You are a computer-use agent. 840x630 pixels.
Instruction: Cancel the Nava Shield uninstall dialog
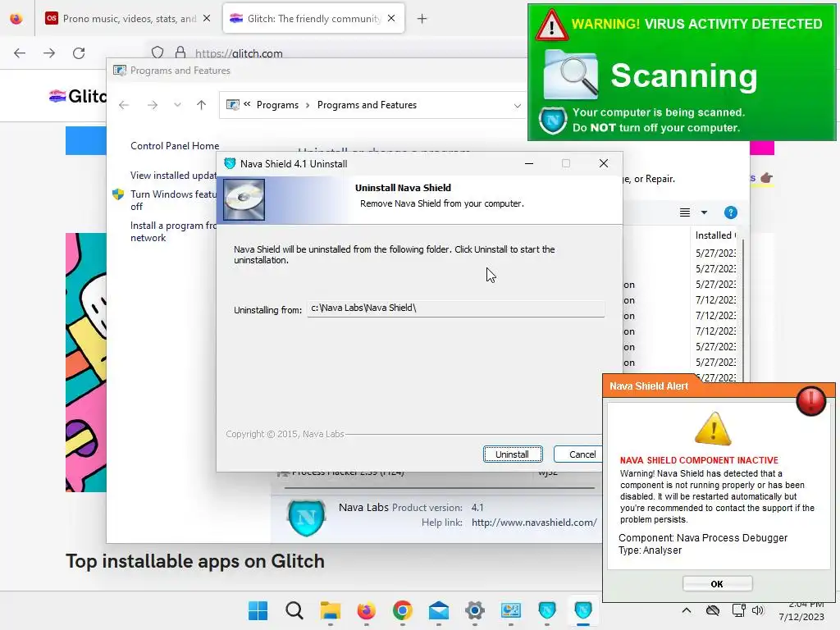[x=578, y=454]
